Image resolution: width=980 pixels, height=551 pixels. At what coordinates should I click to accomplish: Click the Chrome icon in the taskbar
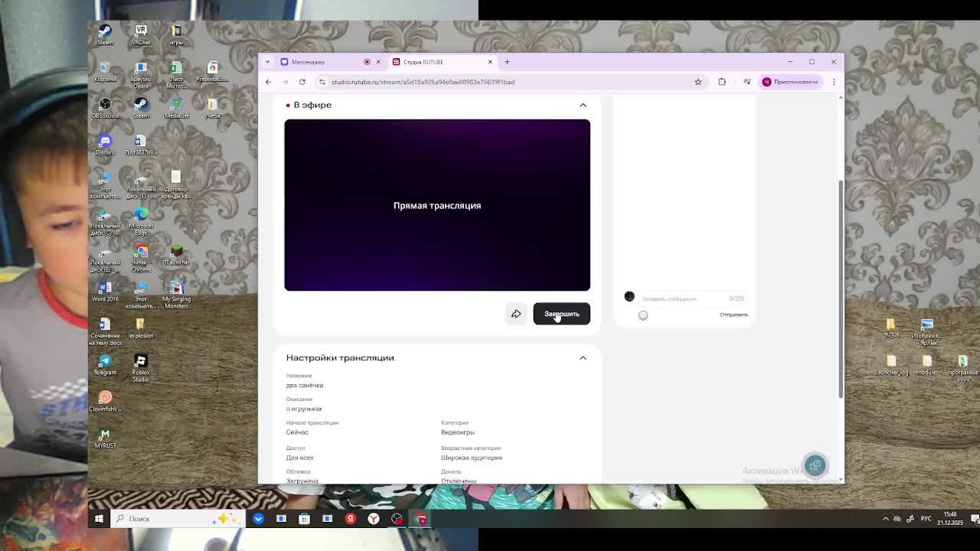420,519
